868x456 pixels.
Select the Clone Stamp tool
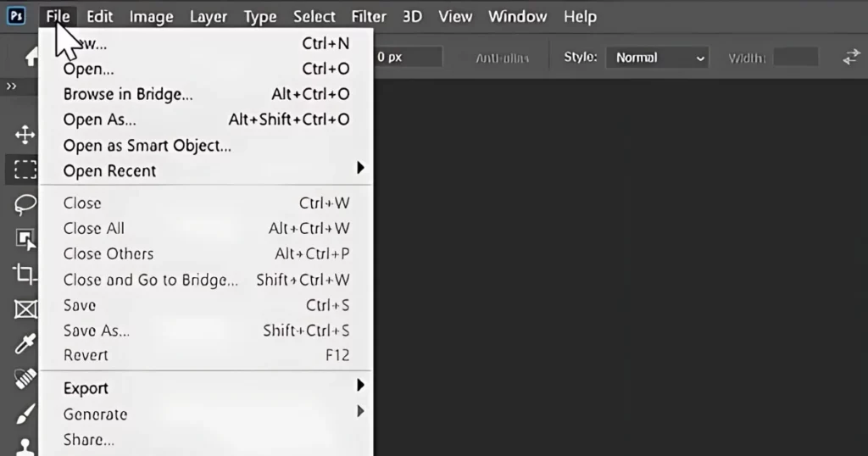pyautogui.click(x=25, y=448)
